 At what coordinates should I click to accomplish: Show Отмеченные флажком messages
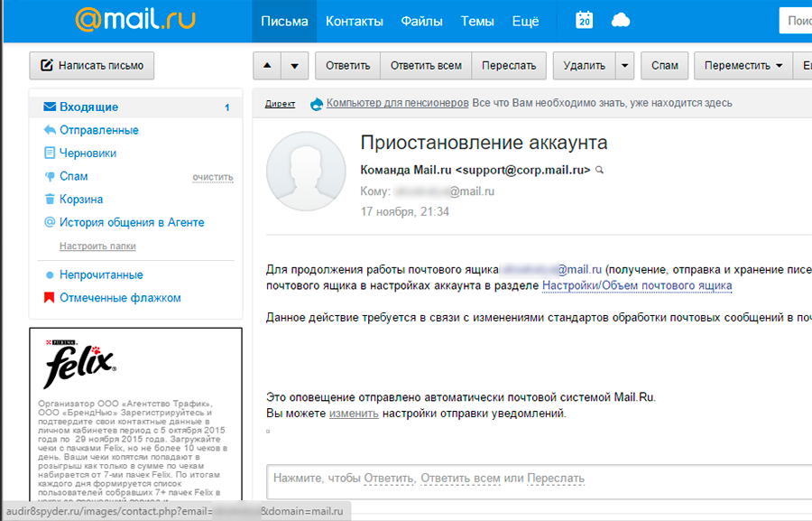coord(120,298)
